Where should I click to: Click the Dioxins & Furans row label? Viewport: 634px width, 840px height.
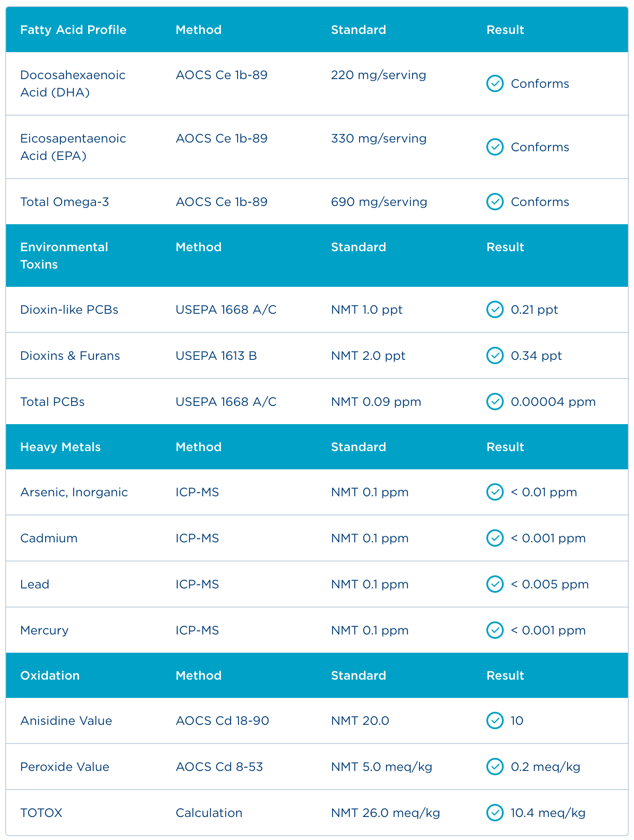pos(70,355)
